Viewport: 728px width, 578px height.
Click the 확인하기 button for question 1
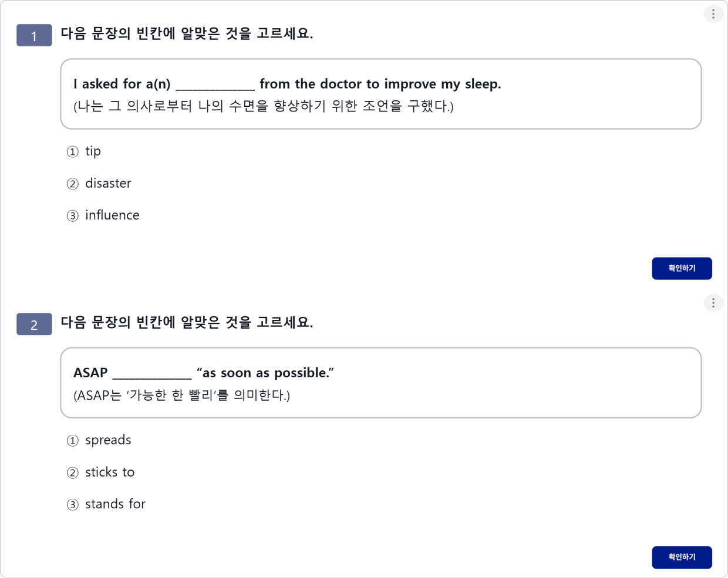click(682, 268)
